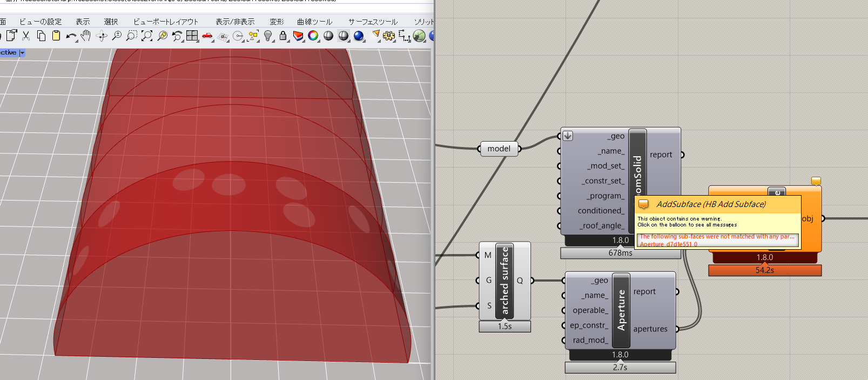Screen dimensions: 868x380
Task: Click the model parameter node
Action: [x=499, y=149]
